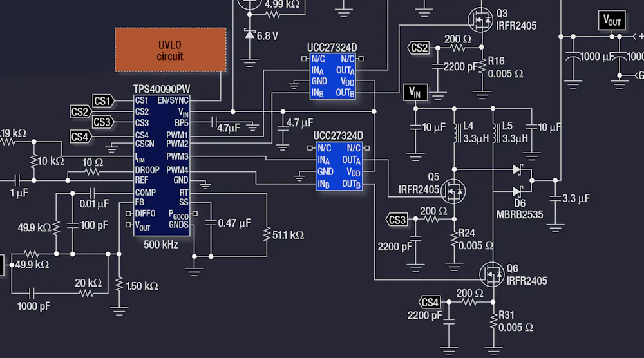The height and width of the screenshot is (358, 644).
Task: Click the PWM1 pin label
Action: click(178, 135)
